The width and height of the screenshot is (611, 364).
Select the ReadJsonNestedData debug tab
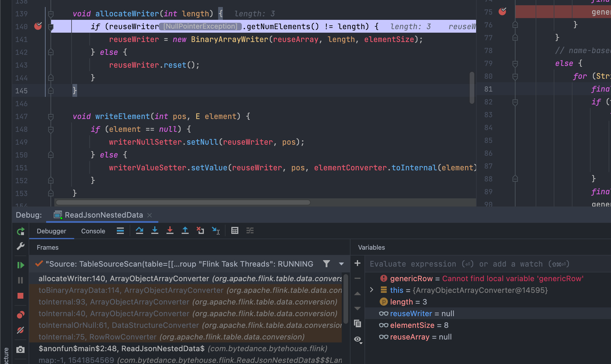pyautogui.click(x=103, y=215)
